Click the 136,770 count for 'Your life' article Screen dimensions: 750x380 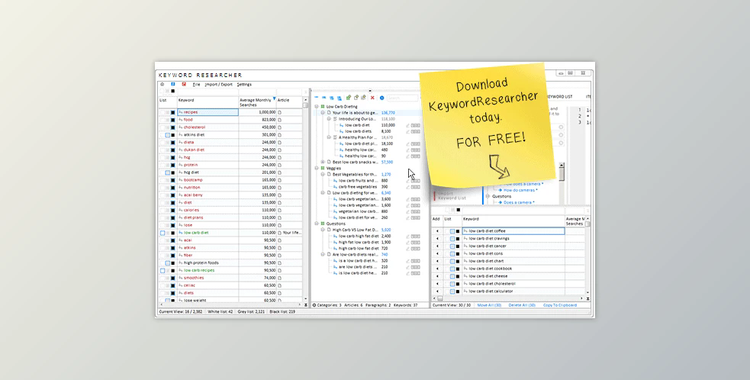pos(388,113)
